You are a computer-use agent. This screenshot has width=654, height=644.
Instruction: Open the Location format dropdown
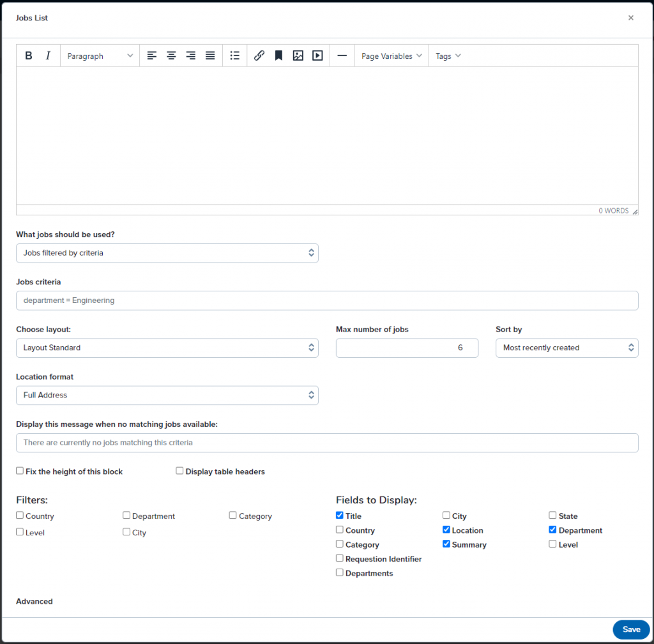coord(167,395)
